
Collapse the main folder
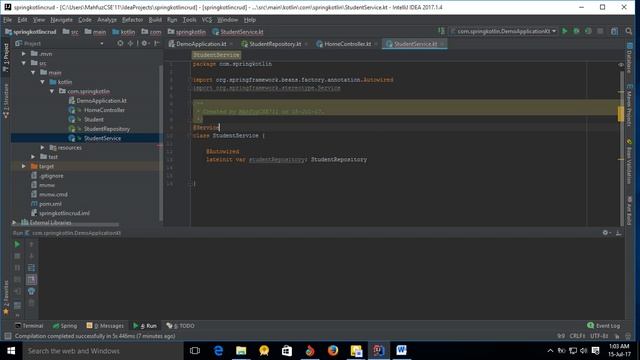[33, 73]
